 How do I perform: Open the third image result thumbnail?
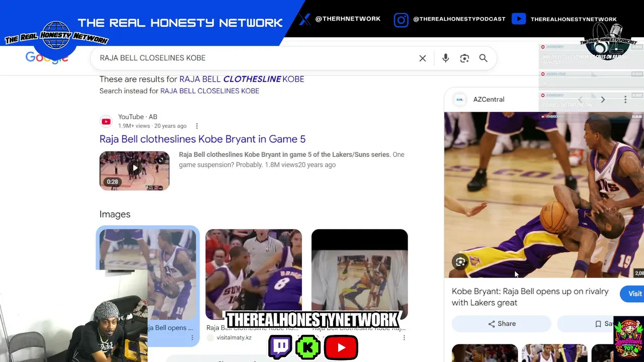(359, 275)
